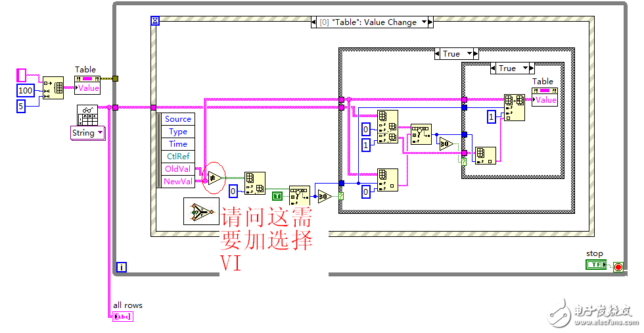Click the outer case selector question-mark terminal

pyautogui.click(x=340, y=196)
